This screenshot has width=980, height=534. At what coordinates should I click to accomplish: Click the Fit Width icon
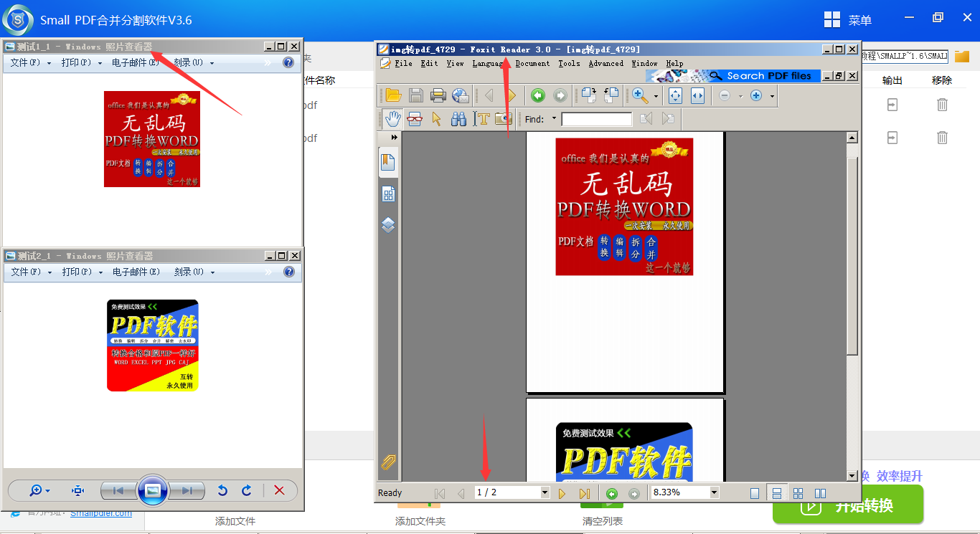click(697, 95)
